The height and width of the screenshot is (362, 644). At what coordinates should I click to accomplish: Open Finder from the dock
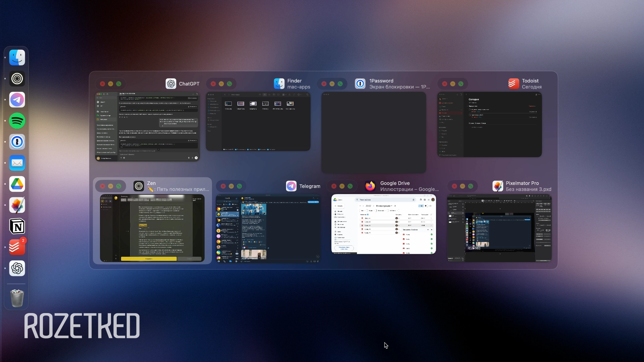[x=17, y=58]
